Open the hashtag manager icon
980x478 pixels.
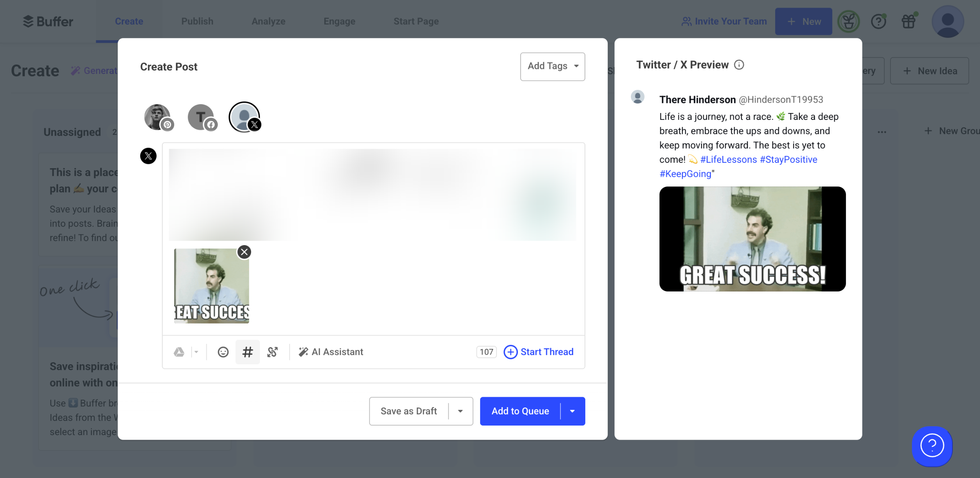pyautogui.click(x=248, y=352)
